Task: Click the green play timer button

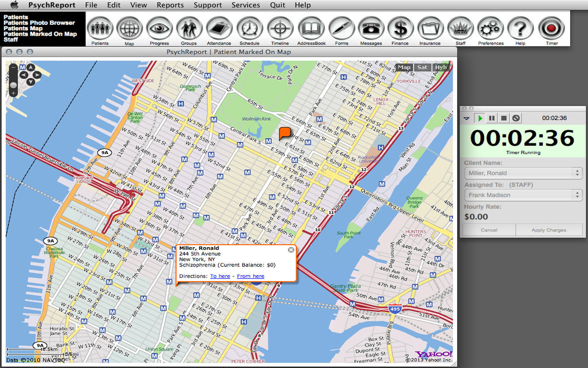Action: pos(480,118)
